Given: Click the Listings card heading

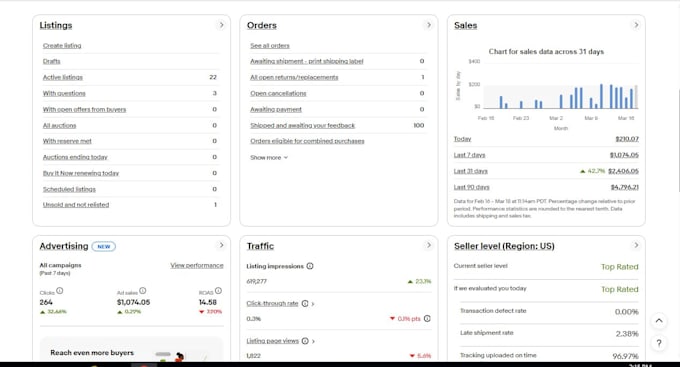Looking at the screenshot, I should 56,25.
